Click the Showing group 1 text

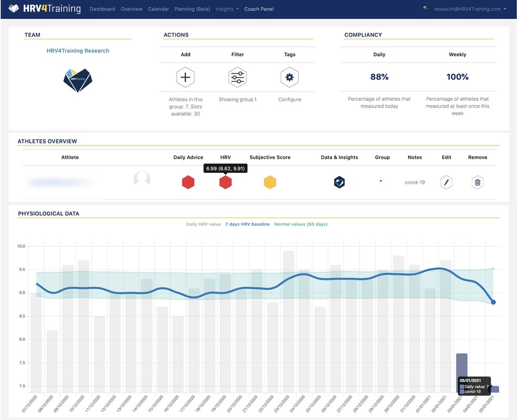237,99
